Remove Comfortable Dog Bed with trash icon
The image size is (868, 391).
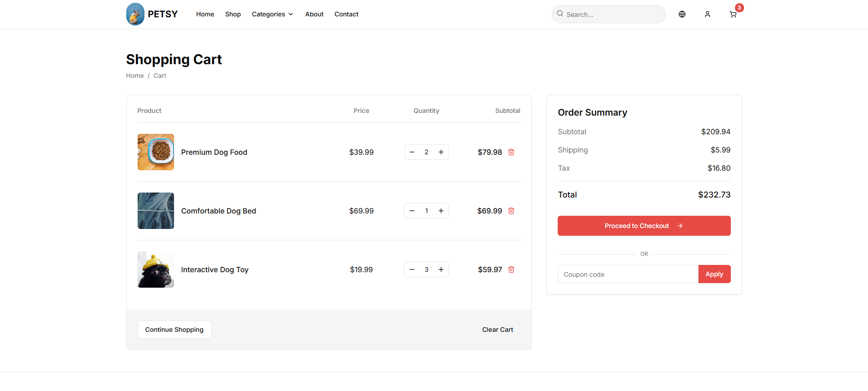pos(511,211)
